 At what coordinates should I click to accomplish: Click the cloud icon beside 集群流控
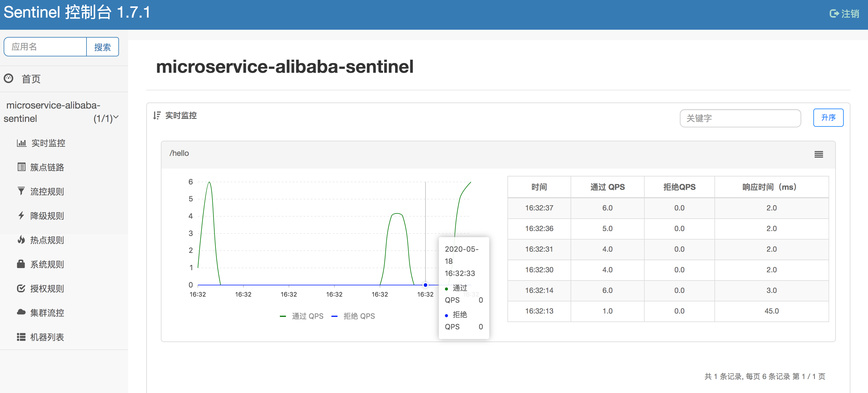21,313
